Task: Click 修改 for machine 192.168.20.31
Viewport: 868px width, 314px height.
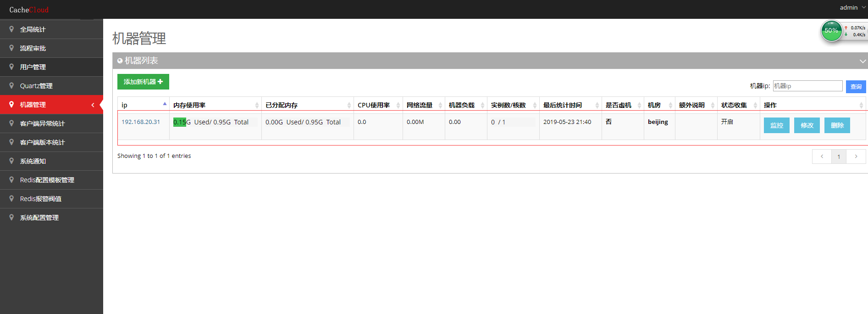Action: click(807, 125)
